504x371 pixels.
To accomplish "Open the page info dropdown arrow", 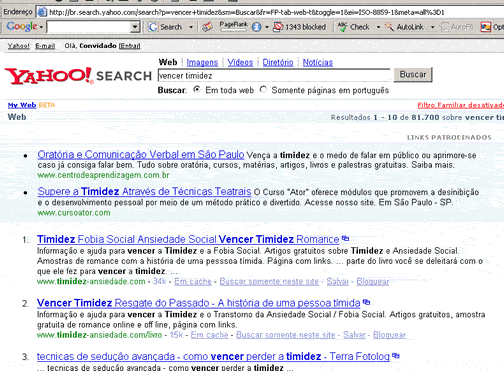I will 267,27.
